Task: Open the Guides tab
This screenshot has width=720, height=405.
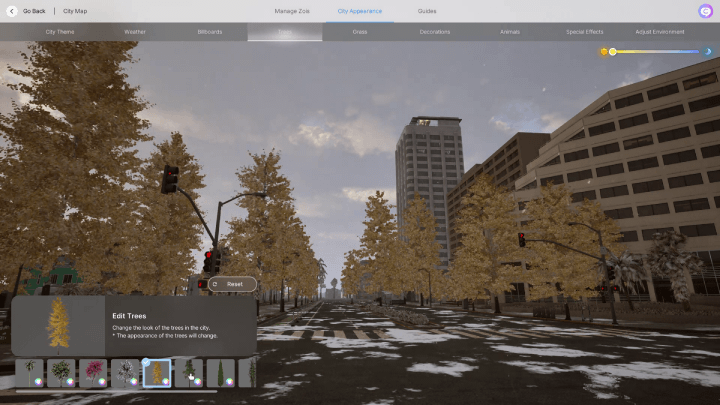Action: click(427, 11)
